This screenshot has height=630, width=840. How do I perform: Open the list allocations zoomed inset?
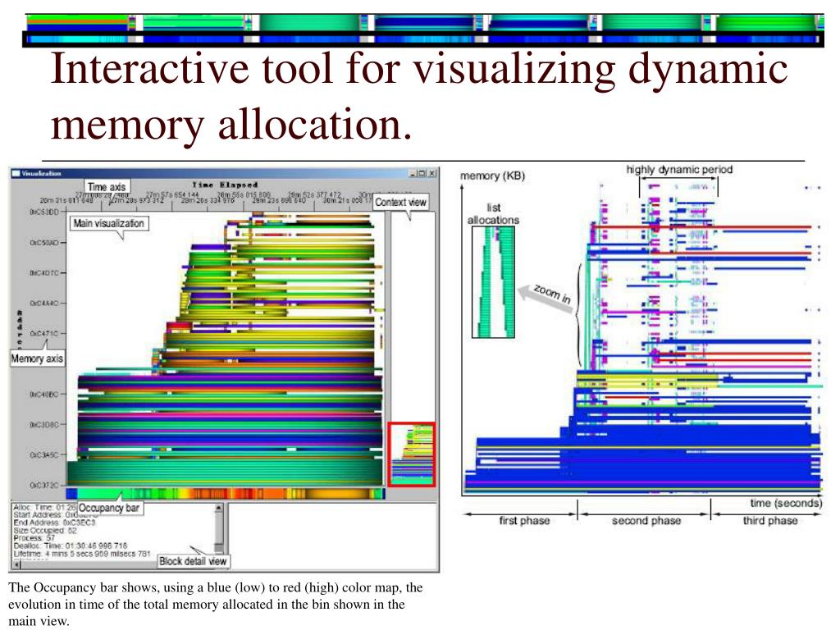[x=493, y=281]
